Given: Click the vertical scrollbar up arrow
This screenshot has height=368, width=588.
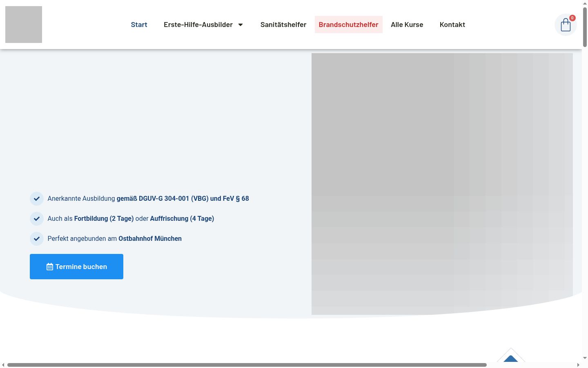Looking at the screenshot, I should point(585,3).
